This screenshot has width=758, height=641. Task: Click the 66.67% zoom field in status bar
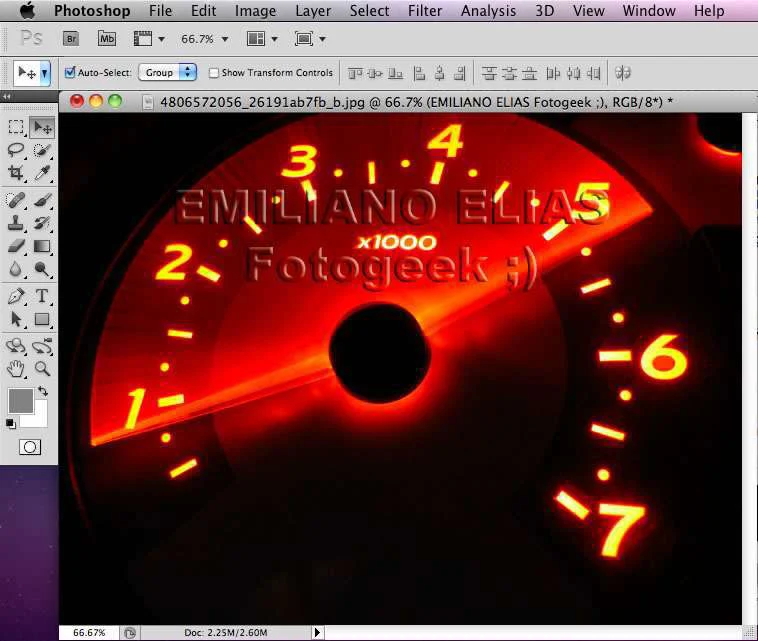[x=89, y=632]
